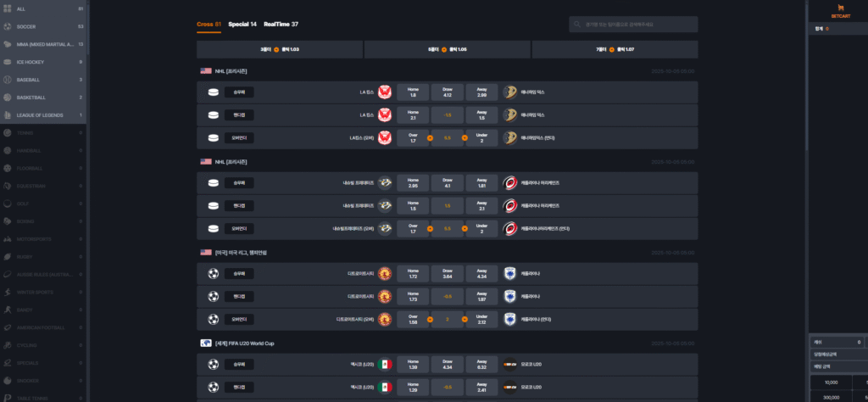Choose the Ice Hockey puck sidebar icon
The image size is (868, 402).
coord(7,62)
